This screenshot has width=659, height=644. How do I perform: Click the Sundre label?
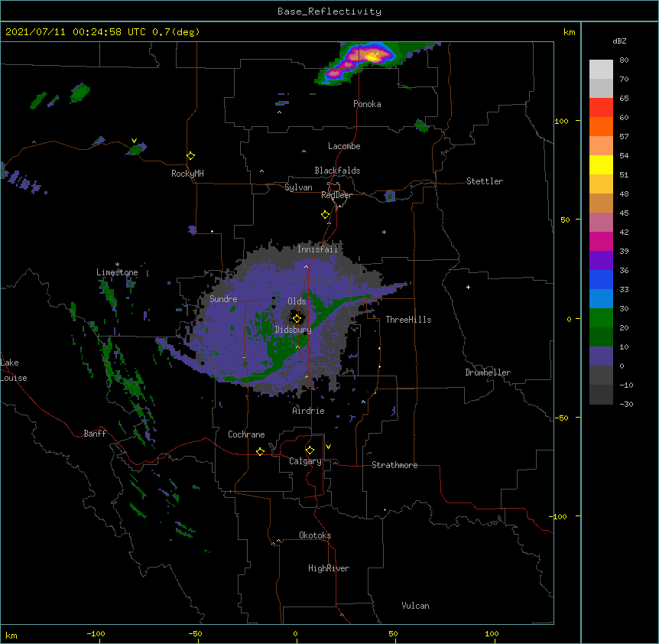click(223, 299)
